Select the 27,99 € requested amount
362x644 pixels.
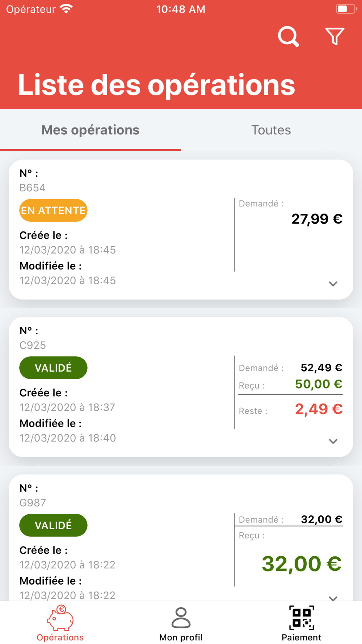317,219
